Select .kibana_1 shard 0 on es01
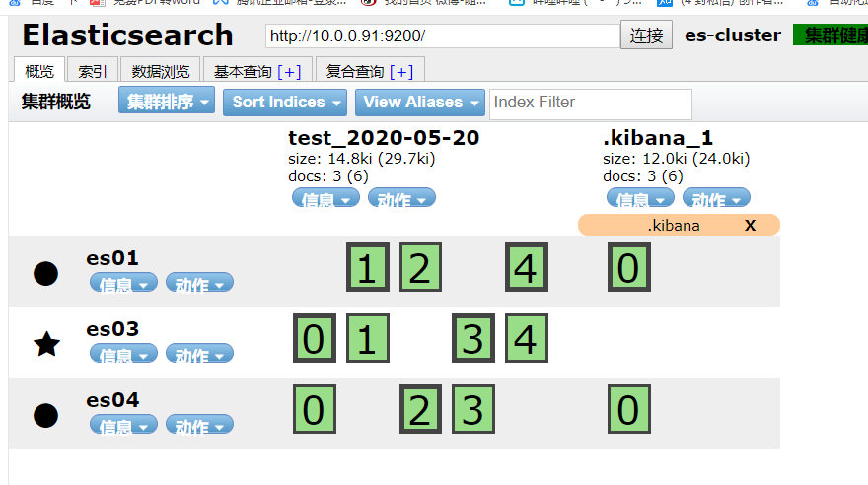This screenshot has height=485, width=868. (629, 267)
